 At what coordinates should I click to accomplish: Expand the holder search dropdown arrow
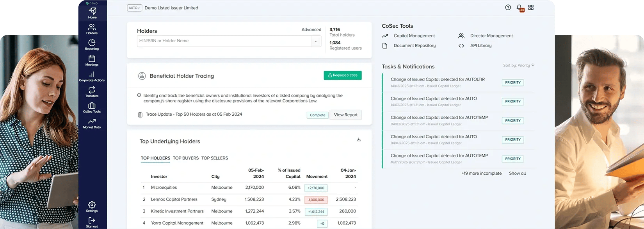(x=316, y=41)
